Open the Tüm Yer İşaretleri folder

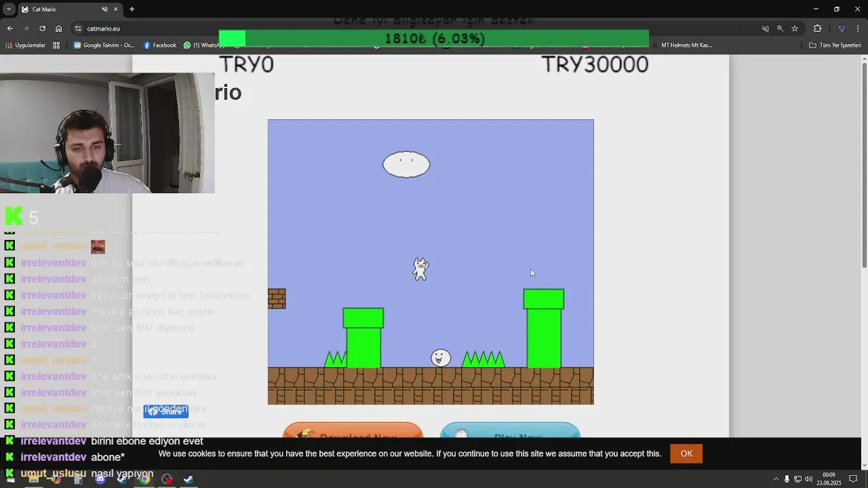[835, 45]
